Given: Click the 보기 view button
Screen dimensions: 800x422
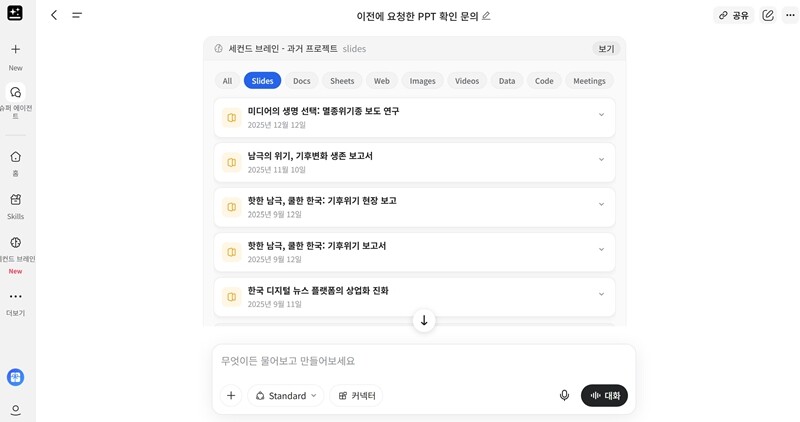Looking at the screenshot, I should click(x=606, y=48).
